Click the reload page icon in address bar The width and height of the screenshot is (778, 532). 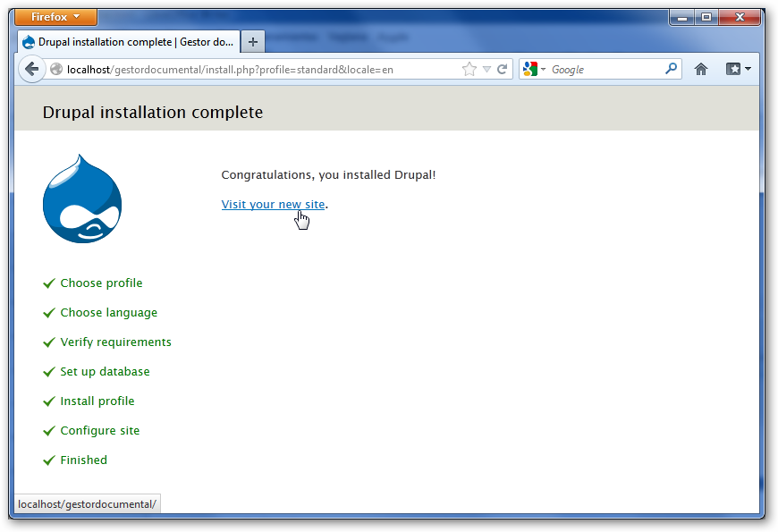(x=503, y=69)
